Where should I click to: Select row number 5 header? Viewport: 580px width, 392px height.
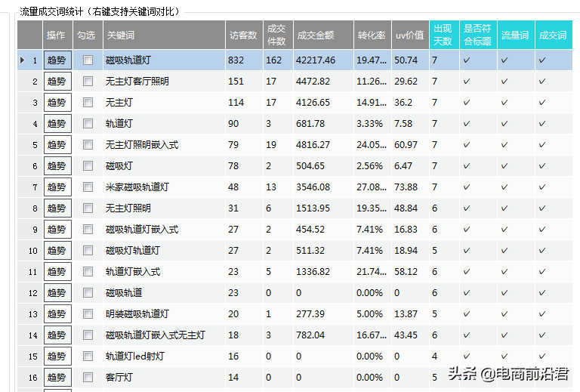click(30, 144)
